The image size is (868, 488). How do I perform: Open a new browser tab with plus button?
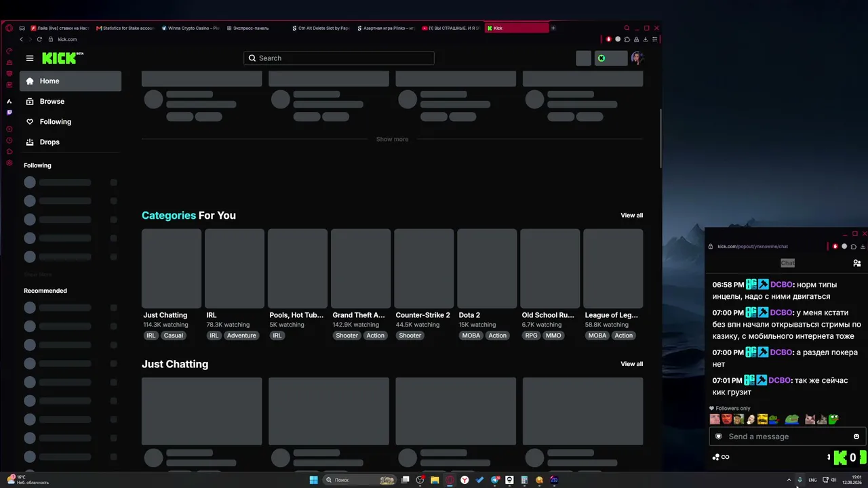click(553, 28)
